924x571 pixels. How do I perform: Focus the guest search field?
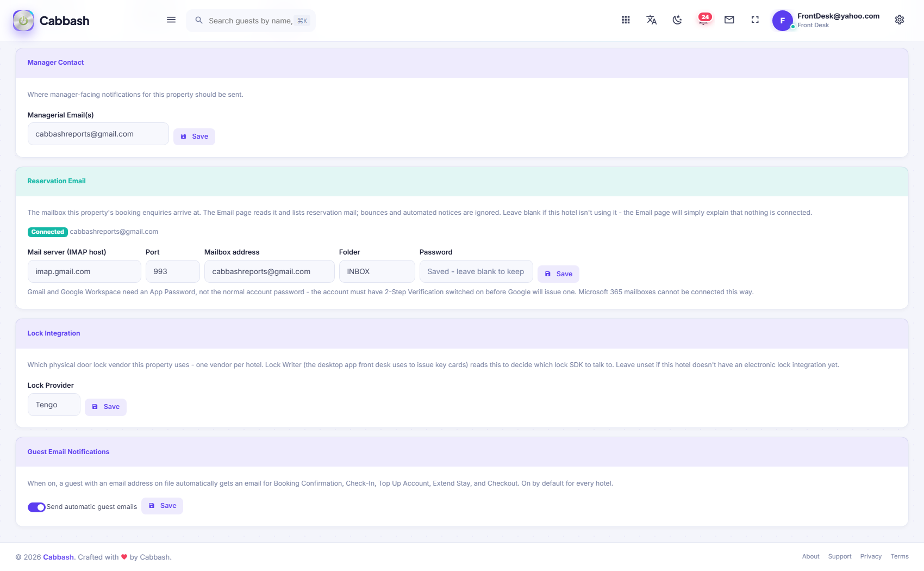click(251, 21)
